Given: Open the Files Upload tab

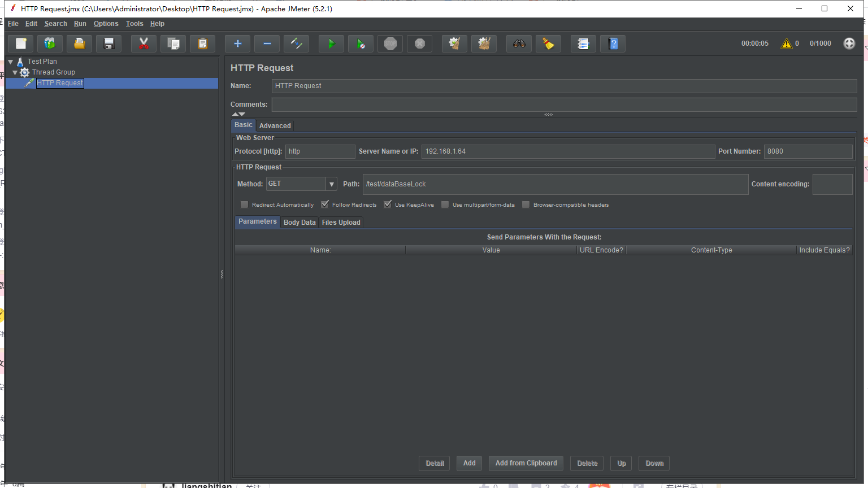Looking at the screenshot, I should tap(341, 222).
